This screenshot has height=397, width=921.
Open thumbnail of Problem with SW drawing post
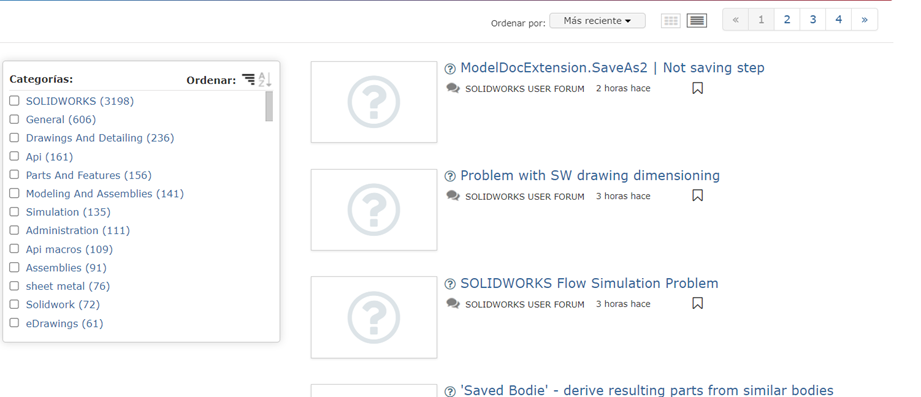374,210
